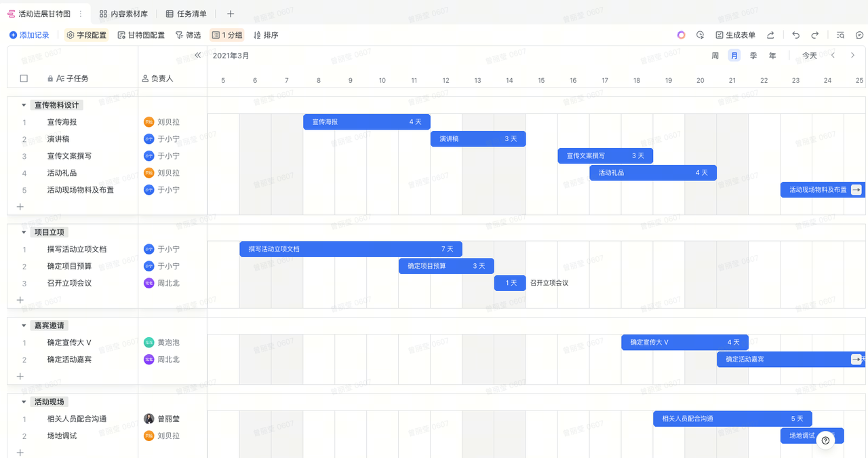The image size is (868, 458).
Task: Click the share arrow icon
Action: 770,35
